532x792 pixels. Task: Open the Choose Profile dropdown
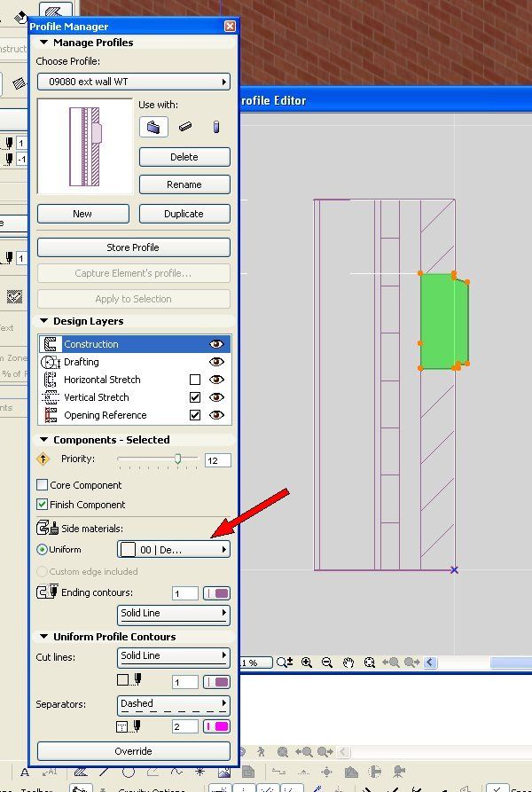pyautogui.click(x=133, y=82)
